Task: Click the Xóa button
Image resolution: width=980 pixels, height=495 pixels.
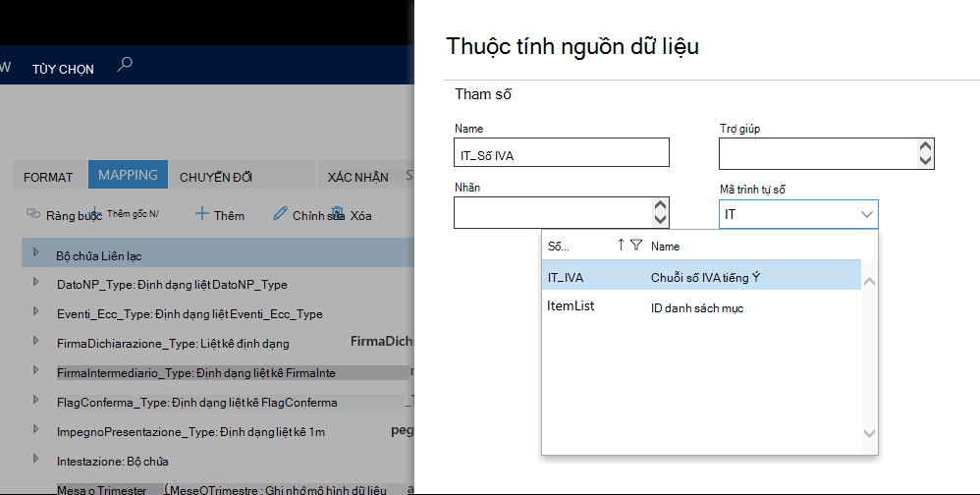Action: coord(352,215)
